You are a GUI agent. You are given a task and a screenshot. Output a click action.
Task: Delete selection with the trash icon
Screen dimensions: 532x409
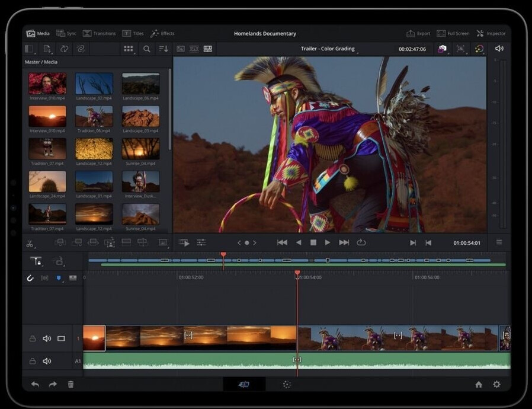point(70,384)
